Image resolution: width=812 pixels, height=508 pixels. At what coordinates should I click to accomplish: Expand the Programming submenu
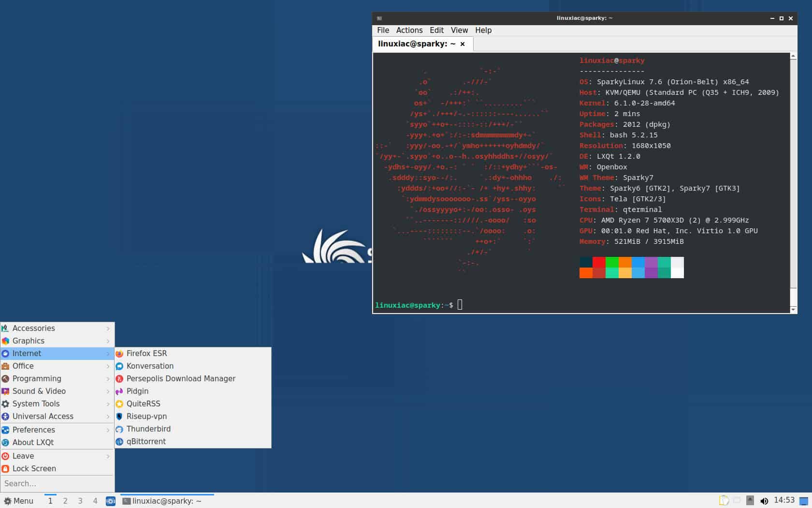pyautogui.click(x=36, y=378)
